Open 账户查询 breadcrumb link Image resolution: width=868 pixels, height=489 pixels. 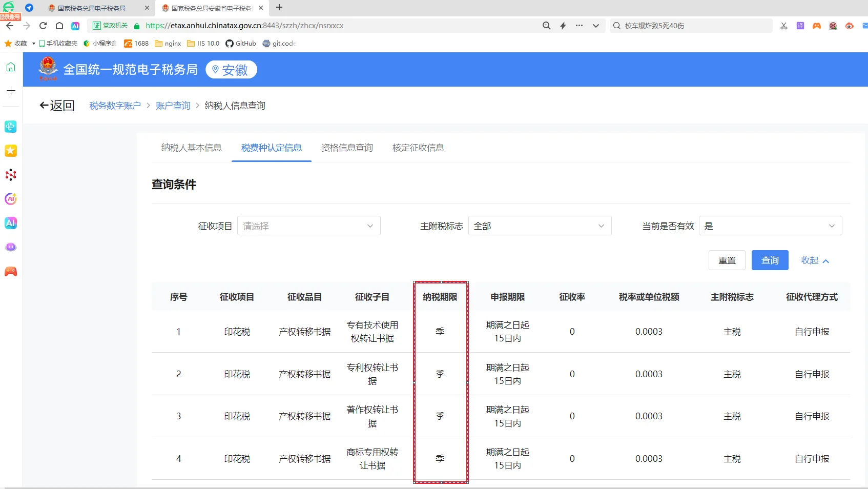pyautogui.click(x=173, y=106)
